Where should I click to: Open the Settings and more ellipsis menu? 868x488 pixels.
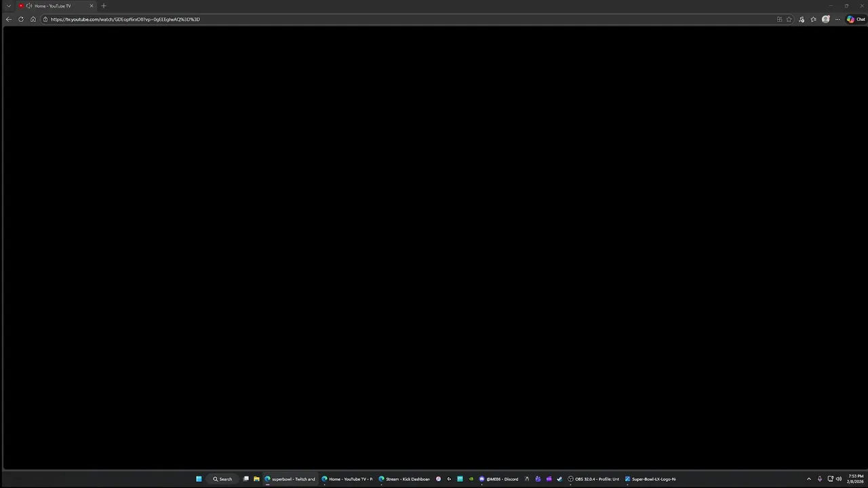pyautogui.click(x=837, y=19)
